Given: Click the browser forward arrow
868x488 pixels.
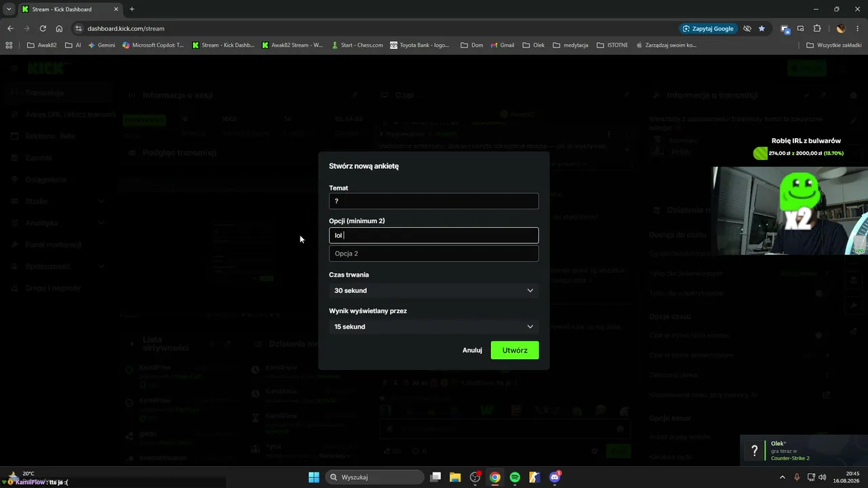Looking at the screenshot, I should (x=26, y=28).
